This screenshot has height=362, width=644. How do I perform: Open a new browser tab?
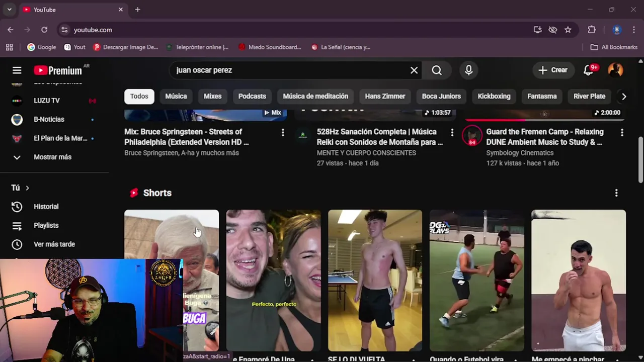pos(138,10)
